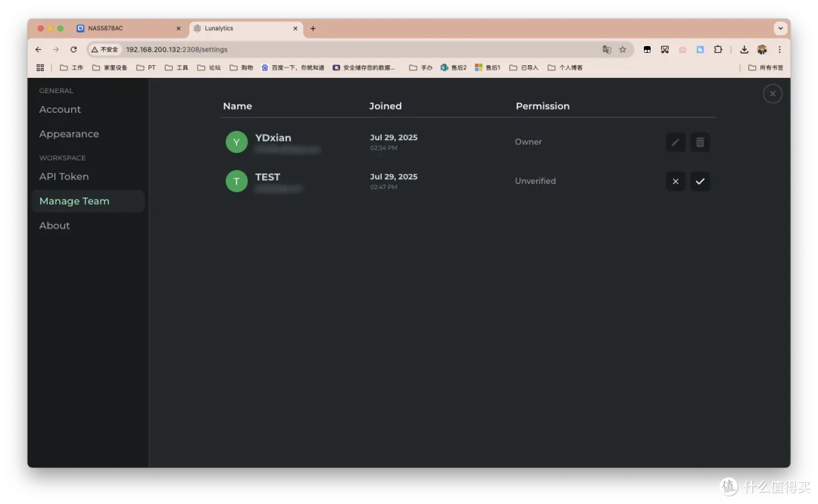Edit the YDxian member with pencil icon
The height and width of the screenshot is (504, 818).
(x=675, y=142)
